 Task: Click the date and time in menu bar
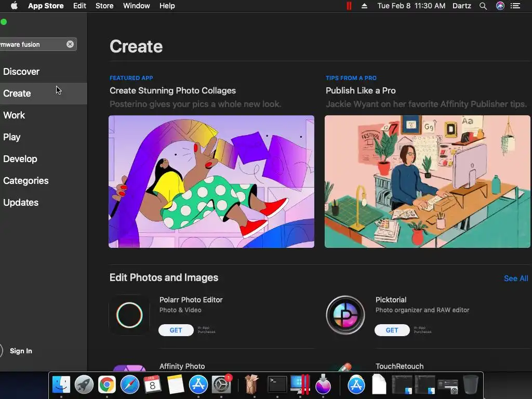[x=411, y=6]
